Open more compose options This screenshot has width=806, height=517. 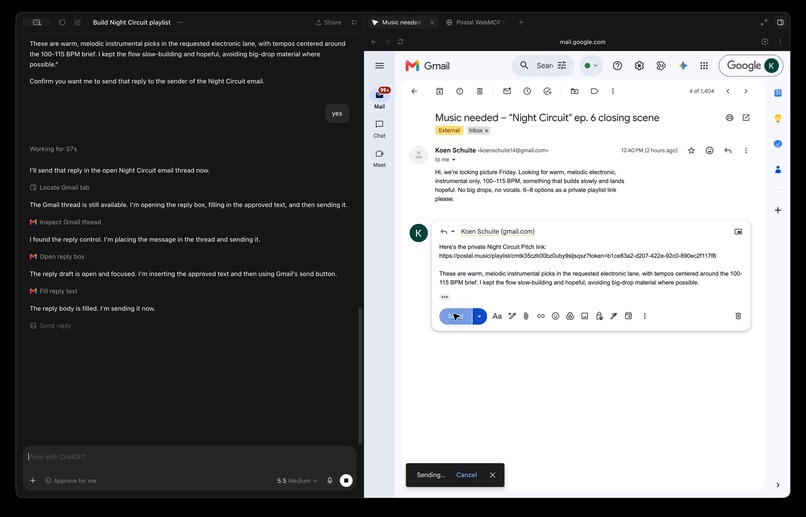tap(645, 316)
